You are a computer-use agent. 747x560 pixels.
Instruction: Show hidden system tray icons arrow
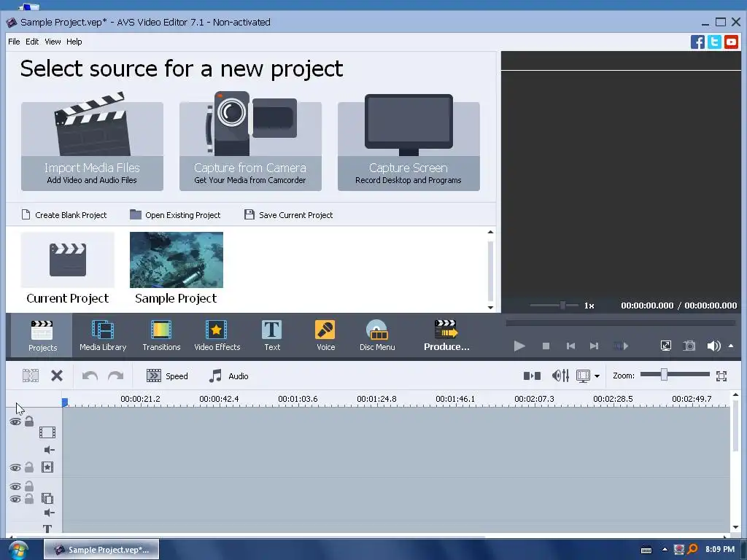[x=665, y=550]
